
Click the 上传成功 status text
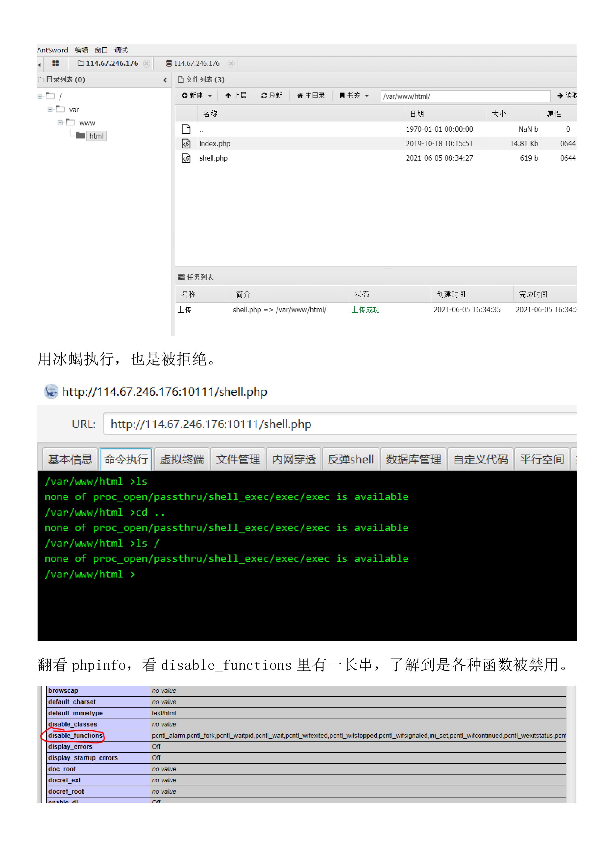tap(365, 310)
